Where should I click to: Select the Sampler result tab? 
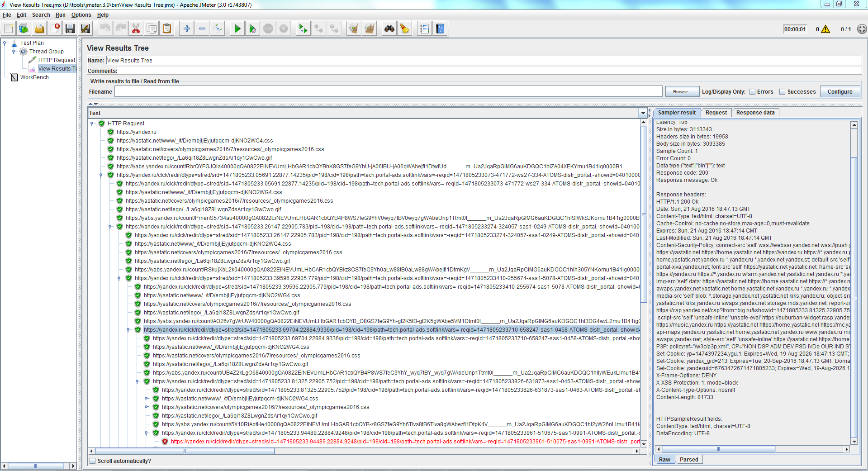677,113
